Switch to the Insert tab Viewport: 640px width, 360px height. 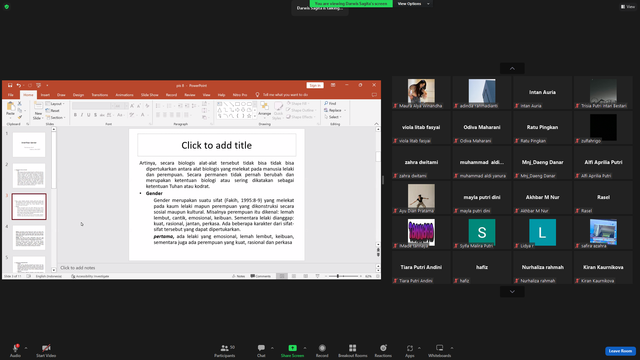coord(45,95)
